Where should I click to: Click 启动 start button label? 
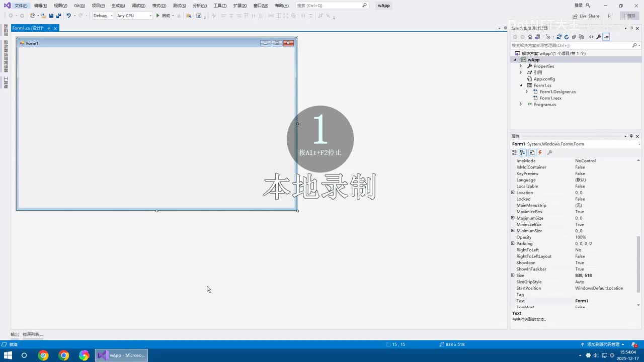166,16
